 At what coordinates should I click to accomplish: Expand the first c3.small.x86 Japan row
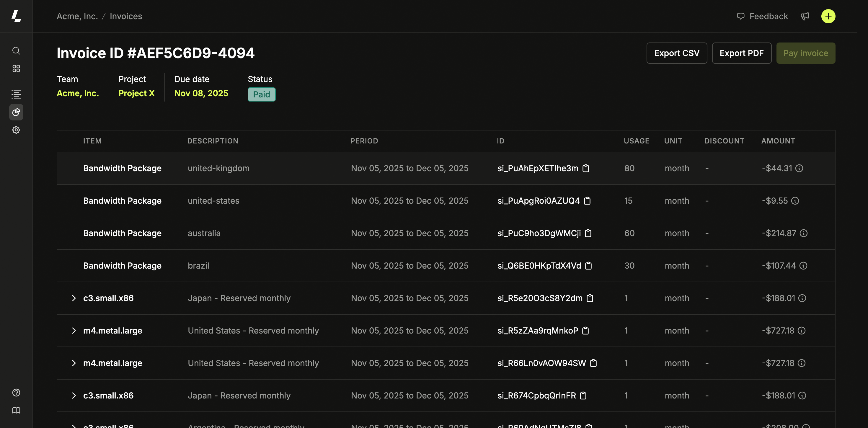[74, 298]
